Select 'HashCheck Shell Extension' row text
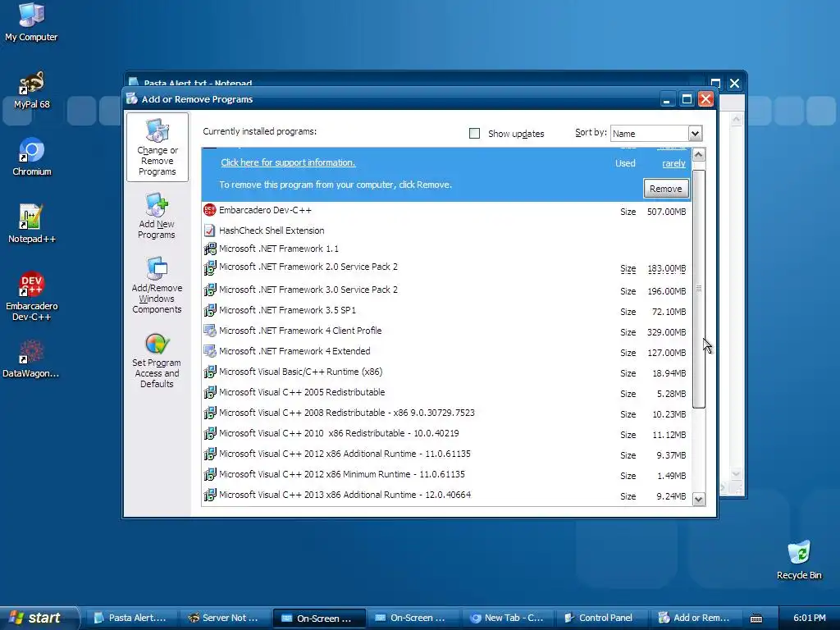 tap(271, 231)
